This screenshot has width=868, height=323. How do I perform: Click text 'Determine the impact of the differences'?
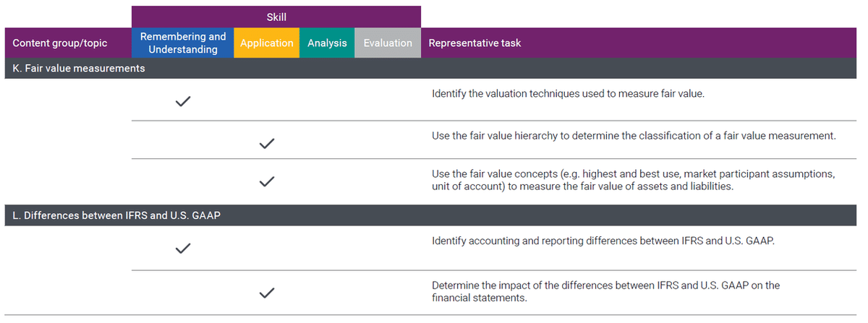[x=526, y=285]
